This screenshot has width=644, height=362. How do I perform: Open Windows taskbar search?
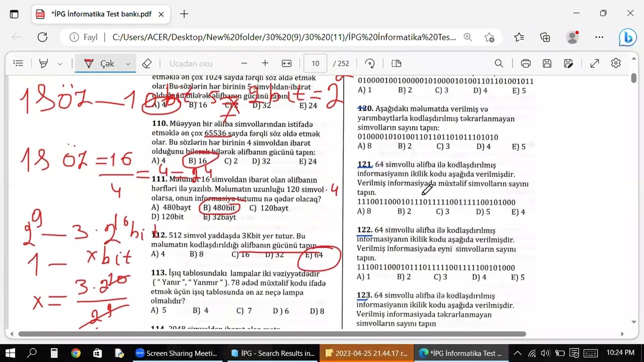tap(32, 353)
